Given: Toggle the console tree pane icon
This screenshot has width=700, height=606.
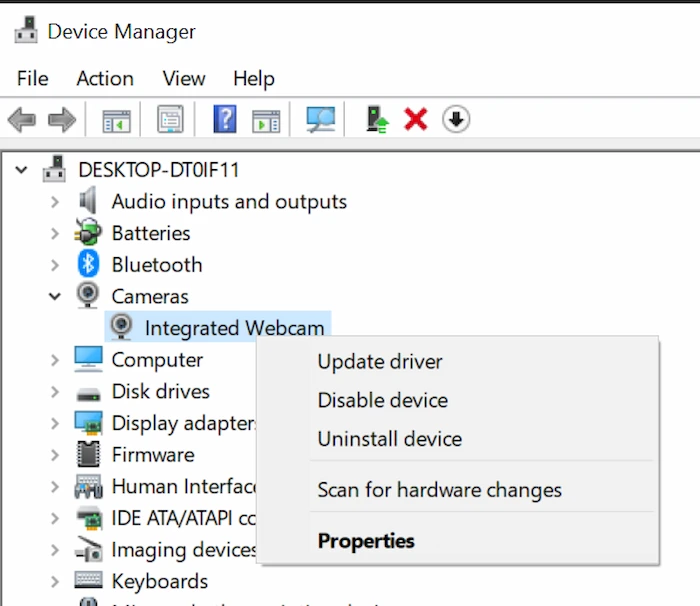Looking at the screenshot, I should 116,121.
